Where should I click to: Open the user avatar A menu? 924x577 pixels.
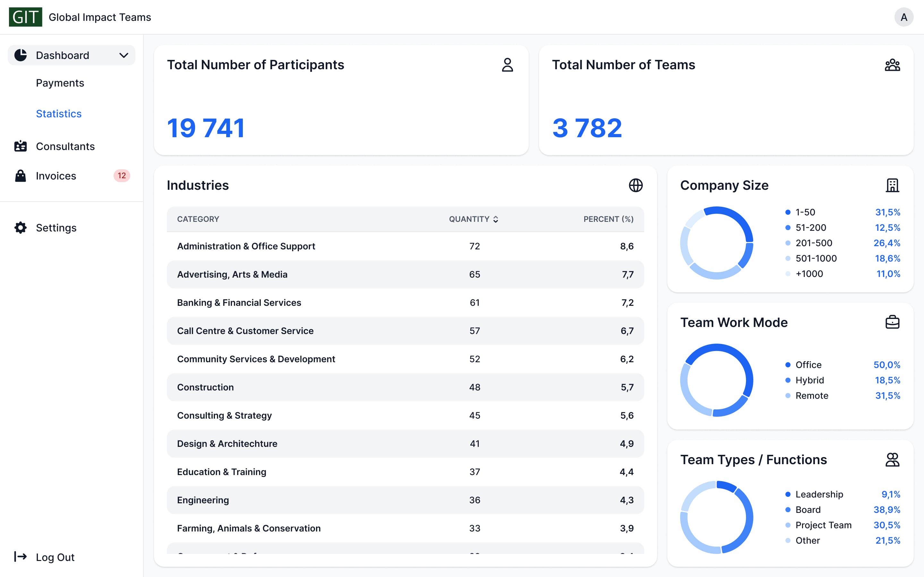[903, 17]
